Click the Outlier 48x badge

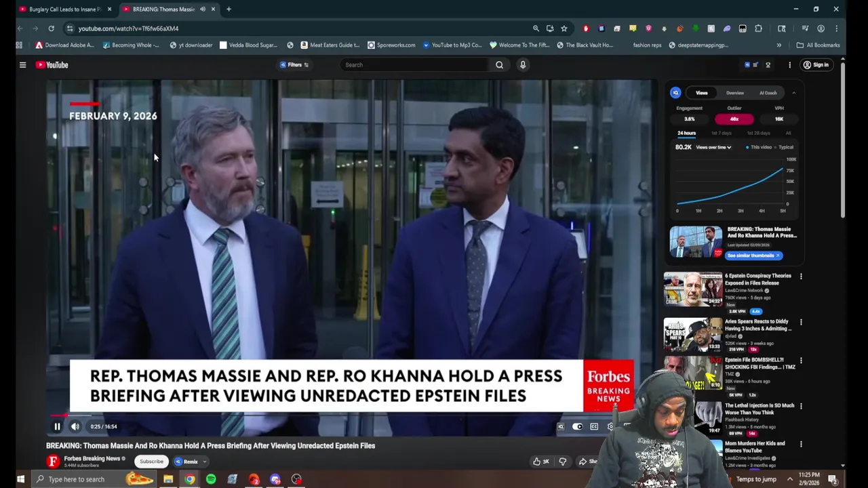(x=734, y=119)
